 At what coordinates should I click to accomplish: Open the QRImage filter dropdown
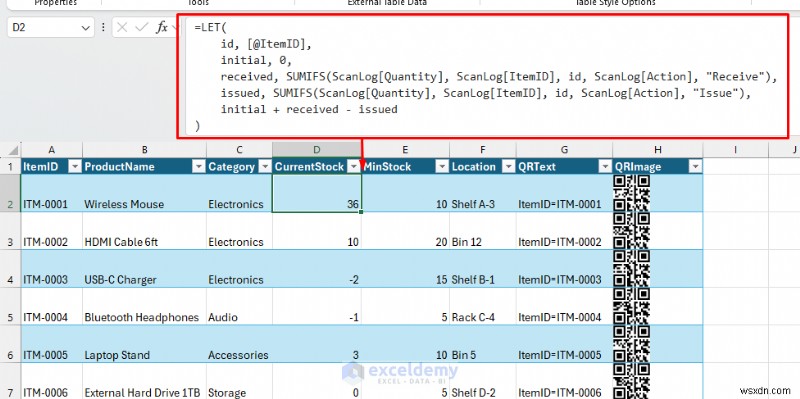point(695,167)
